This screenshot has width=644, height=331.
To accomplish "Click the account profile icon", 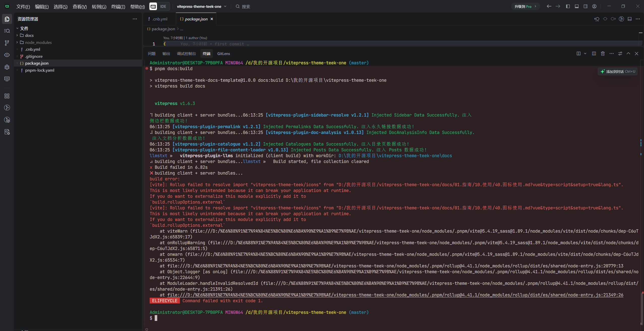I will click(594, 6).
